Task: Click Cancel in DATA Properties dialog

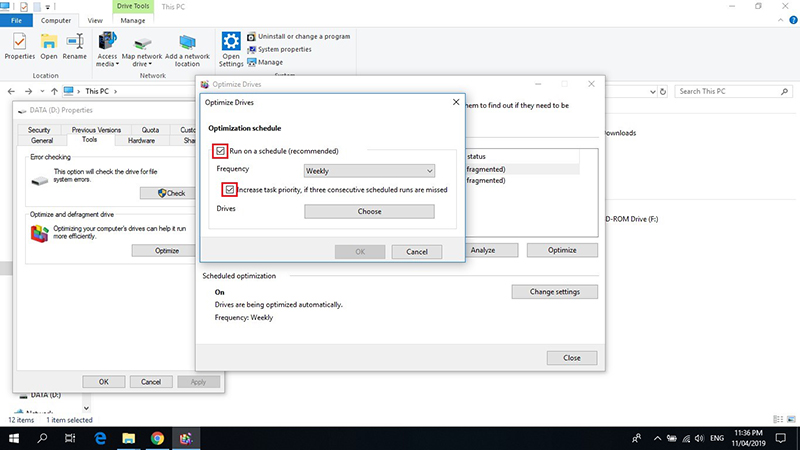Action: click(x=151, y=382)
